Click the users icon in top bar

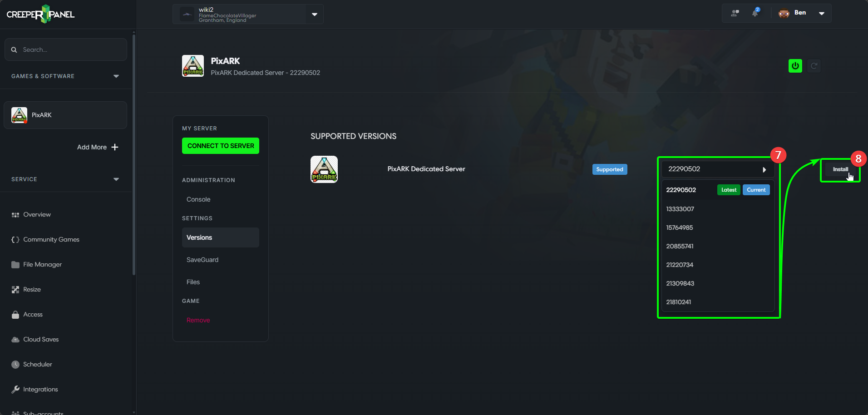735,13
